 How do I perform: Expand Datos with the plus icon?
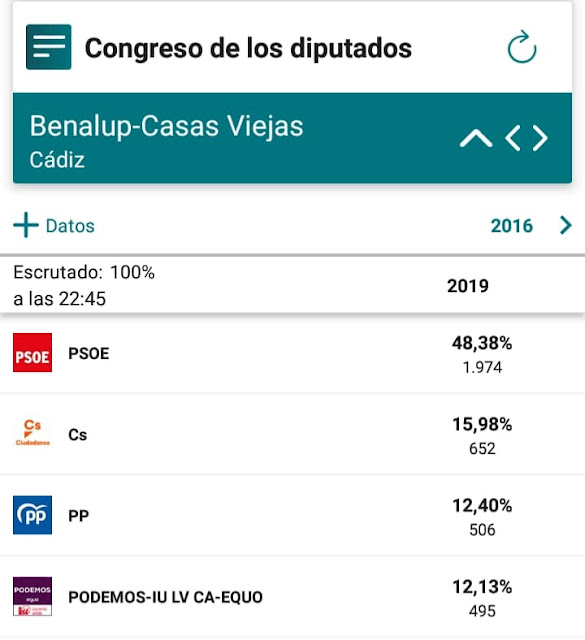26,225
